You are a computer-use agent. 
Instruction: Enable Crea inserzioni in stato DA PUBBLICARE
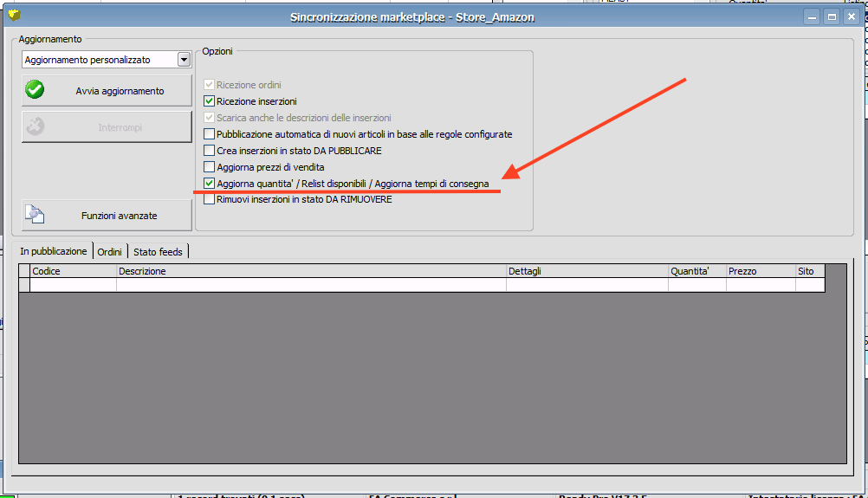[210, 151]
